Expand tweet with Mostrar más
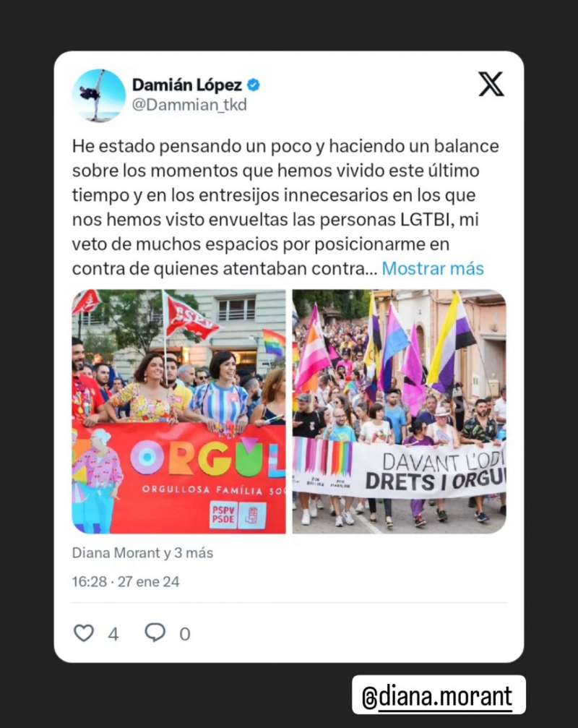The height and width of the screenshot is (728, 578). tap(432, 268)
